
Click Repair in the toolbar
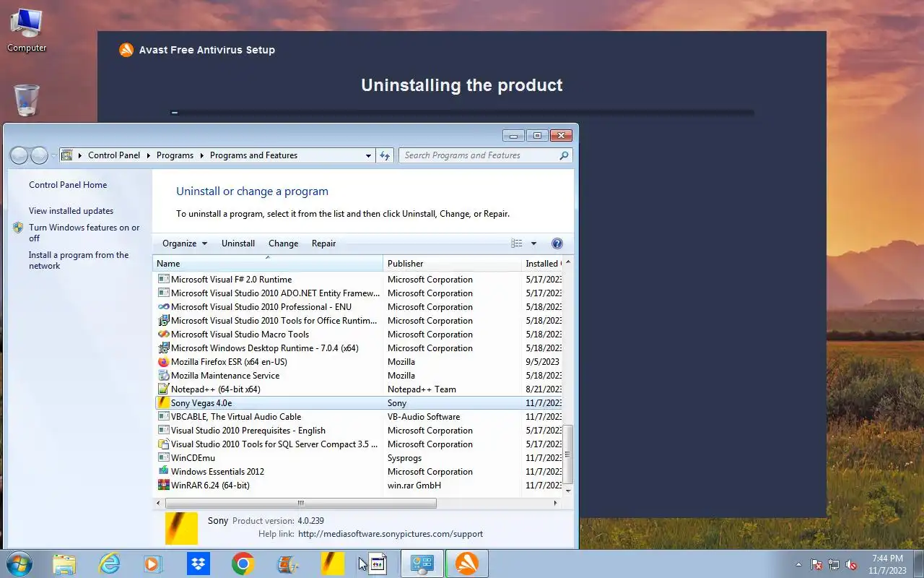(x=323, y=243)
